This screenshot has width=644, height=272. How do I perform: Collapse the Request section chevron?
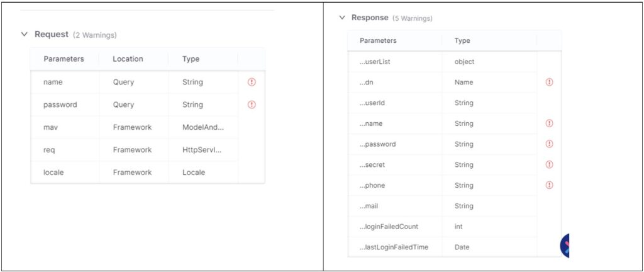pos(25,35)
